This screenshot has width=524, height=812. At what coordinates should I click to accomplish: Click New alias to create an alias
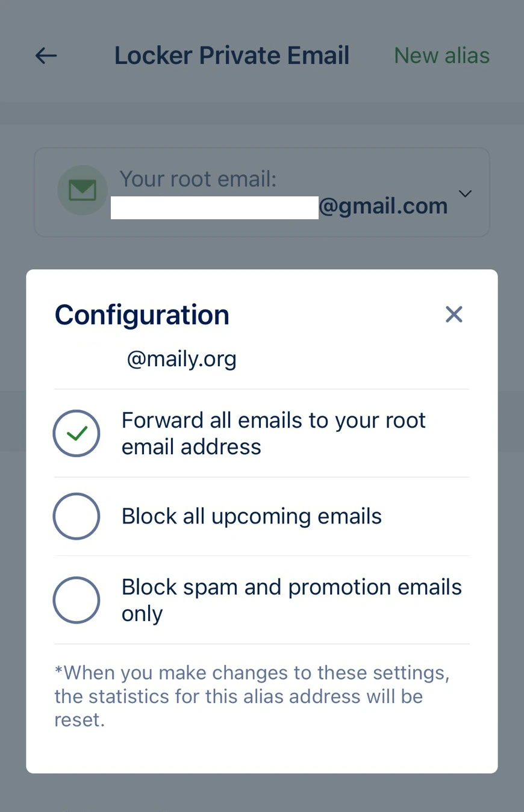[441, 55]
